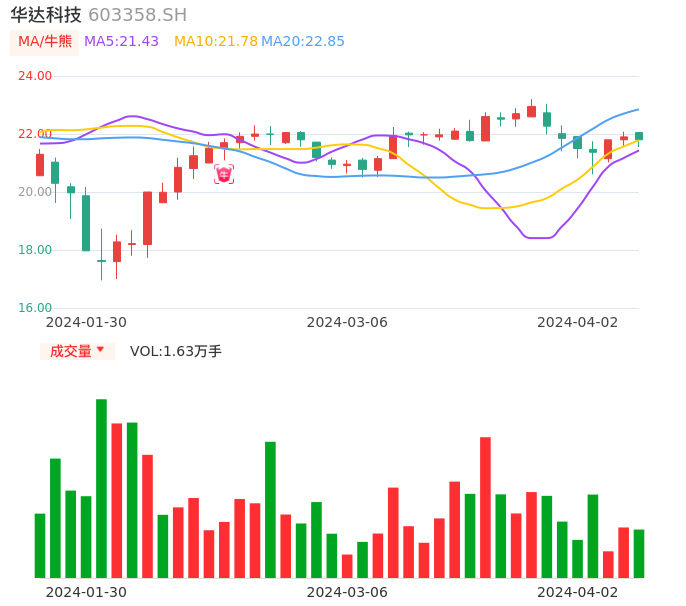Click the 18.00 price axis label
The height and width of the screenshot is (606, 686).
(x=35, y=250)
